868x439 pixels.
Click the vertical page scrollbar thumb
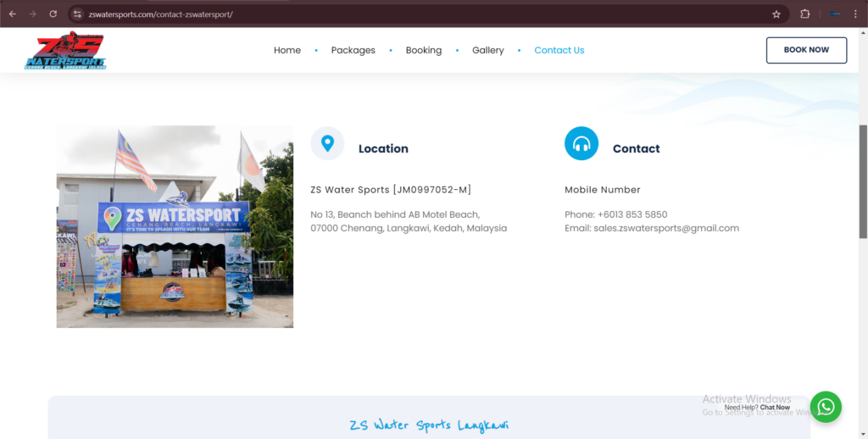(863, 182)
